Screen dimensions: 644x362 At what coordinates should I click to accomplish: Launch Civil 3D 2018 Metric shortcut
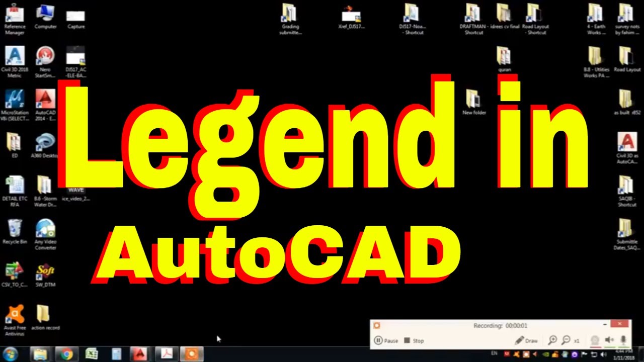pyautogui.click(x=15, y=62)
